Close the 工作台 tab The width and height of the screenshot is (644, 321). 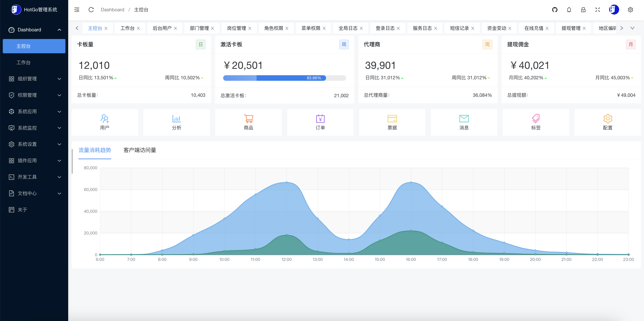point(138,29)
